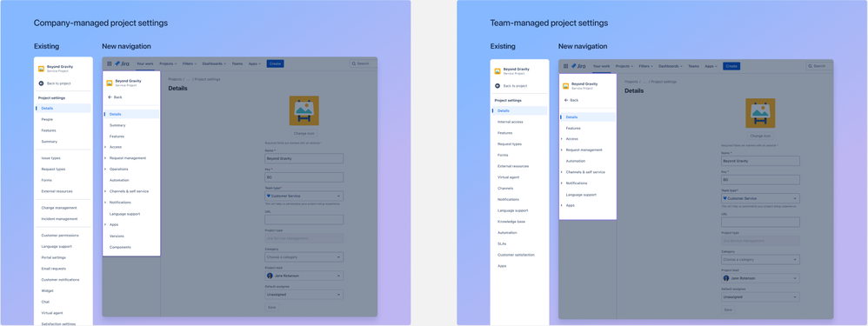Click search magnifier in company-managed header

tap(354, 63)
